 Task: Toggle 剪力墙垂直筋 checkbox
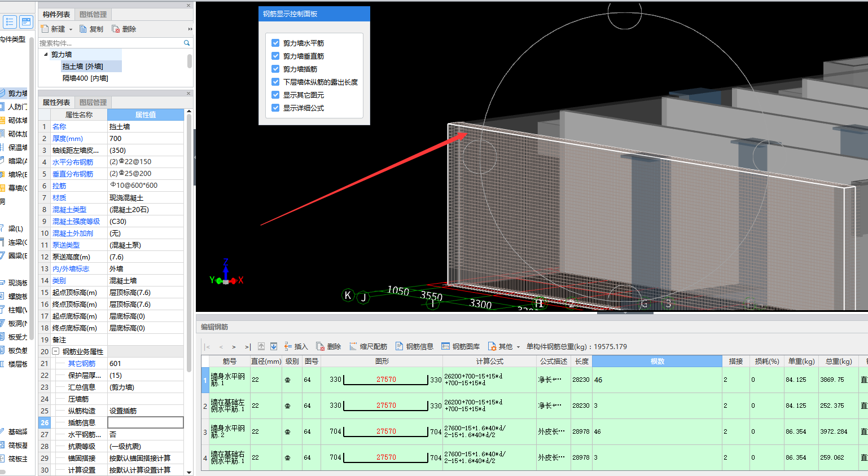pyautogui.click(x=275, y=56)
